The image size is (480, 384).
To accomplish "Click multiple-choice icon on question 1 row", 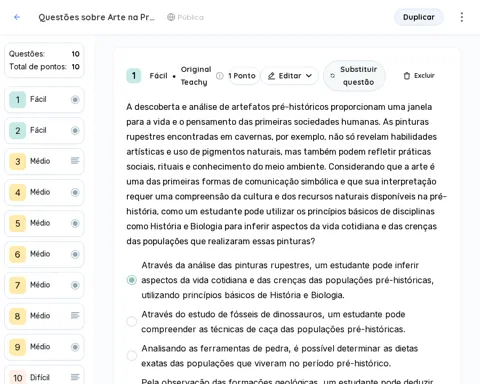I will click(x=75, y=99).
